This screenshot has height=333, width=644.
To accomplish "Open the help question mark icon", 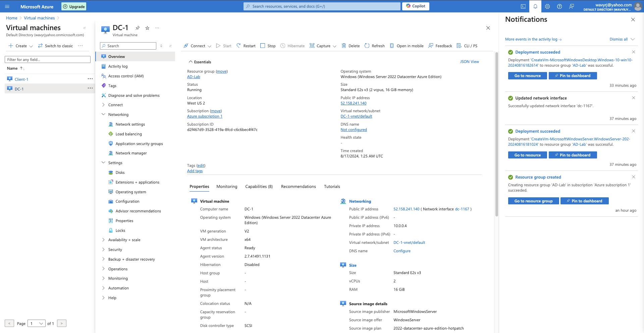I will tap(559, 6).
